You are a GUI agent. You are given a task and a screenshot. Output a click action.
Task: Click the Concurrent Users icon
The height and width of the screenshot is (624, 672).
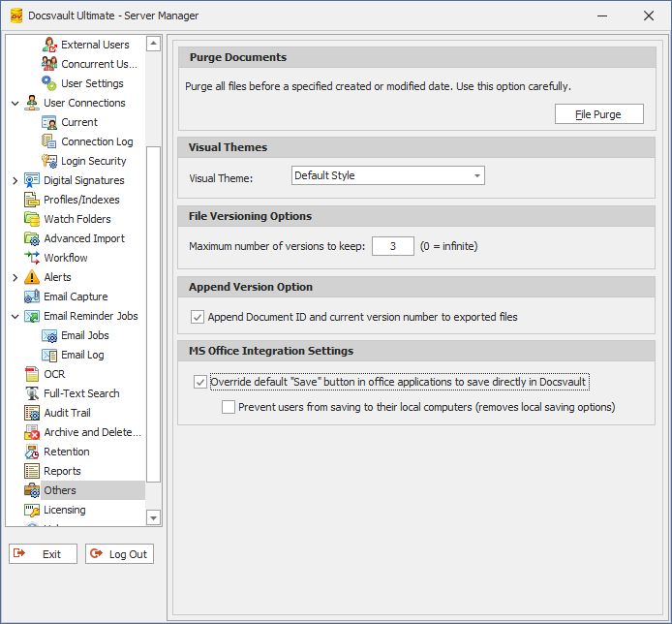tap(49, 64)
